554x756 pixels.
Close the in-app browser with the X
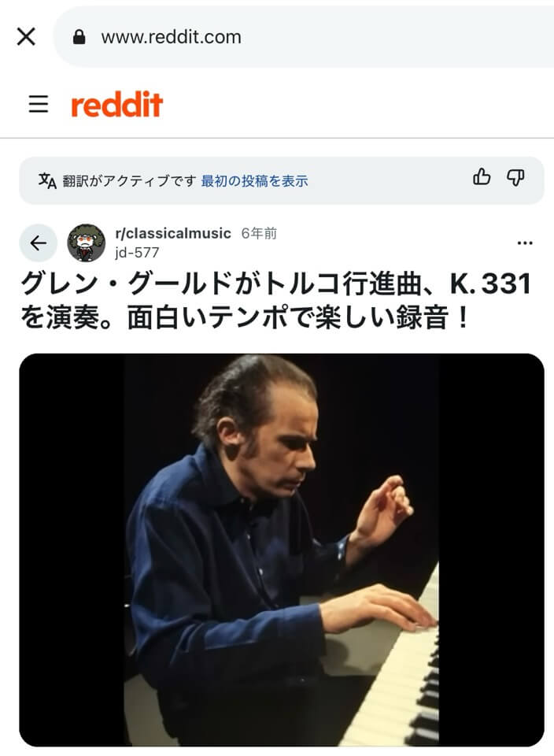pyautogui.click(x=26, y=37)
